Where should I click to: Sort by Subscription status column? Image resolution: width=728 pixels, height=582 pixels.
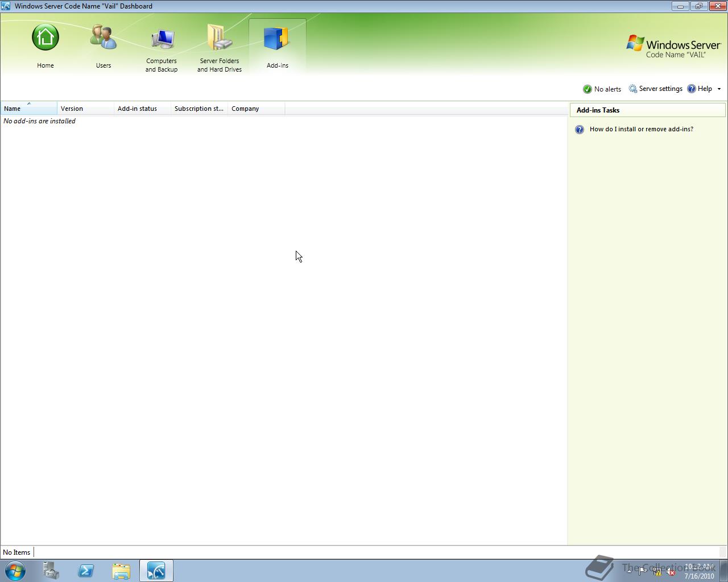(x=200, y=109)
